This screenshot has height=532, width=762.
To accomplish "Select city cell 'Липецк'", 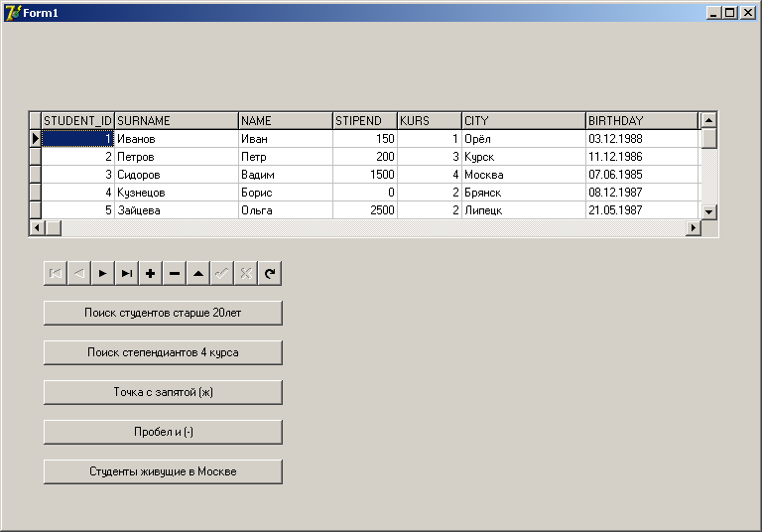I will (524, 210).
